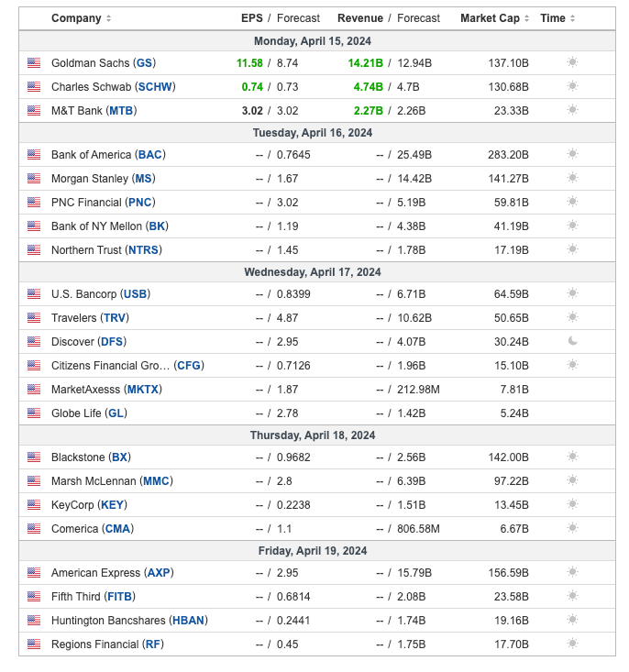629x672 pixels.
Task: Open the MMC ticker link
Action: pos(156,481)
